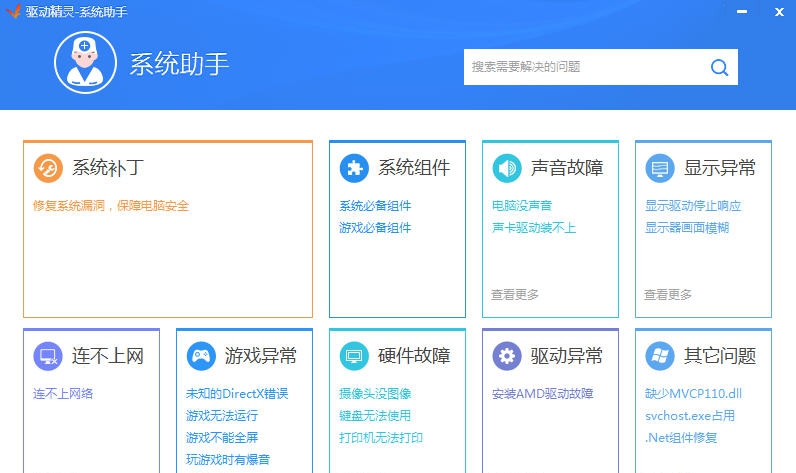Open 玩游戏时有爆音 link
Screen dimensions: 796x473
pos(228,459)
